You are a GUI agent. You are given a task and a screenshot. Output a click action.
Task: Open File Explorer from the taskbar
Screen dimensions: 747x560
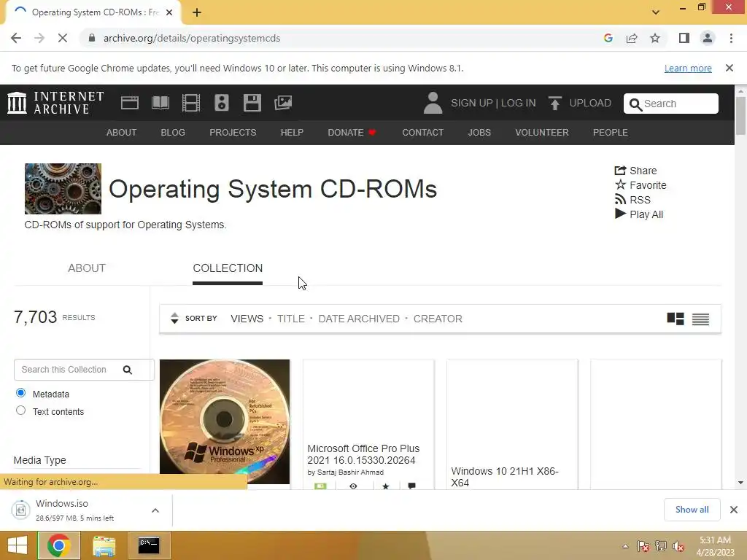point(104,545)
